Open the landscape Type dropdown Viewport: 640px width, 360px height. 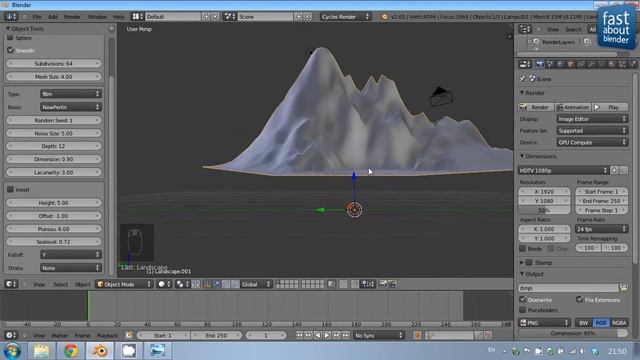(x=71, y=94)
